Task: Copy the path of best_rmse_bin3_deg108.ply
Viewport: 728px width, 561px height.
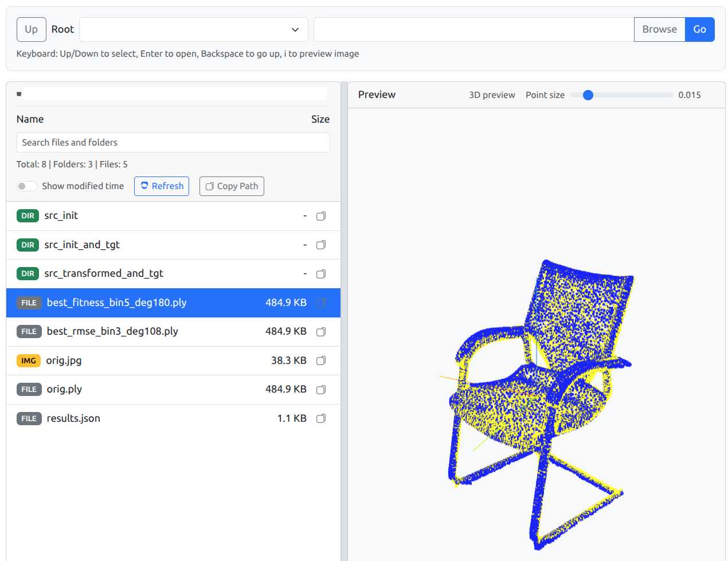Action: (320, 332)
